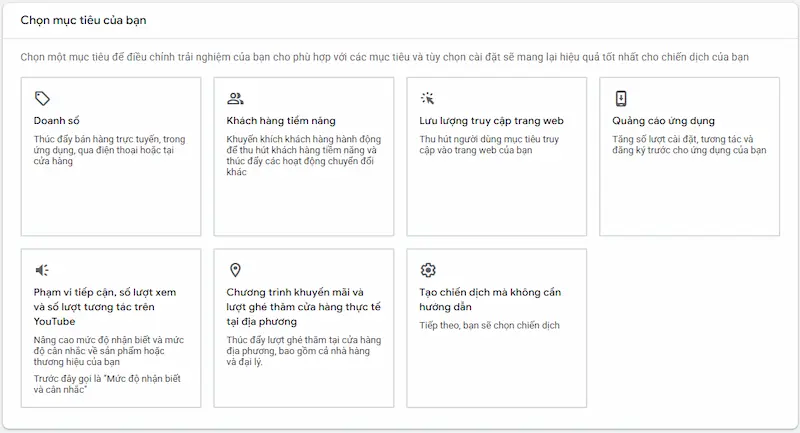Click the people icon for Khách hàng tiềm năng
This screenshot has width=800, height=433.
point(235,98)
